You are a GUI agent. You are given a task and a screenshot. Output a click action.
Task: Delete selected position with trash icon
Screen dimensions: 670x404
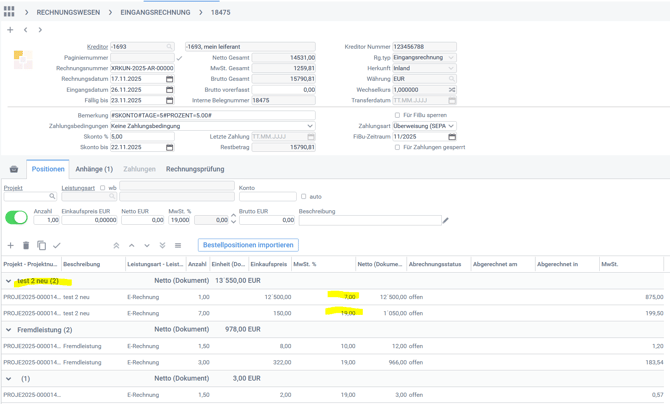pyautogui.click(x=26, y=245)
